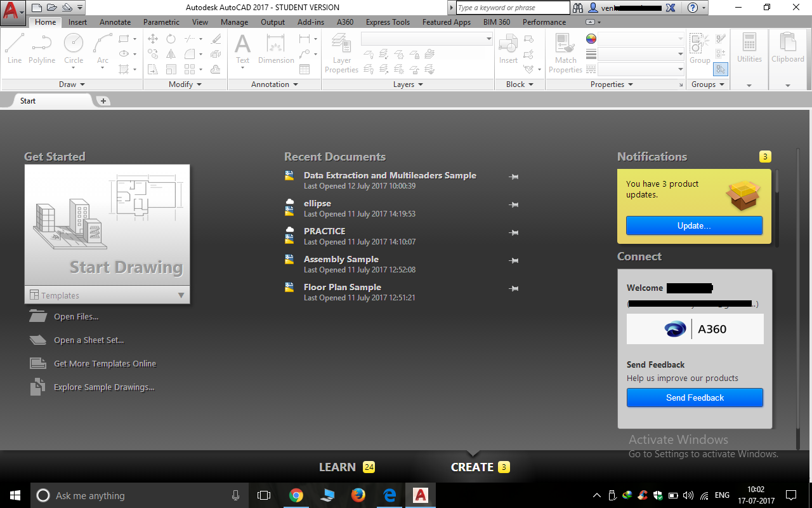Open the object color dropdown in Properties

tap(641, 39)
